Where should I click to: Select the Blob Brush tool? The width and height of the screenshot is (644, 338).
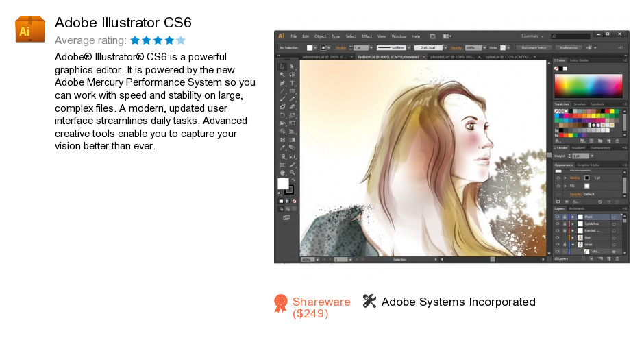(282, 106)
